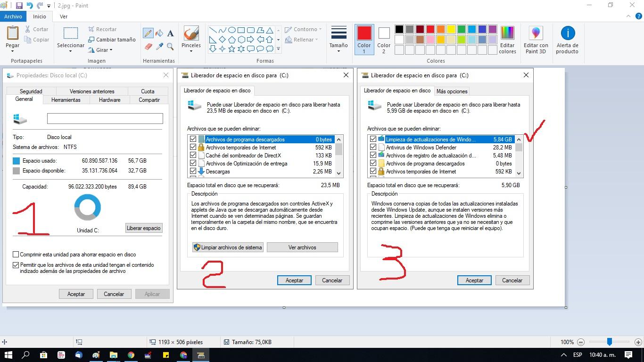The width and height of the screenshot is (644, 362).
Task: Switch to the Hardware tab in Propiedades
Action: point(109,99)
